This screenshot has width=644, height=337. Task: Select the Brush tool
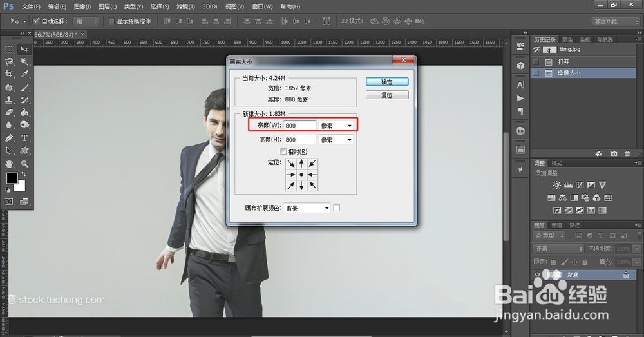pos(24,88)
